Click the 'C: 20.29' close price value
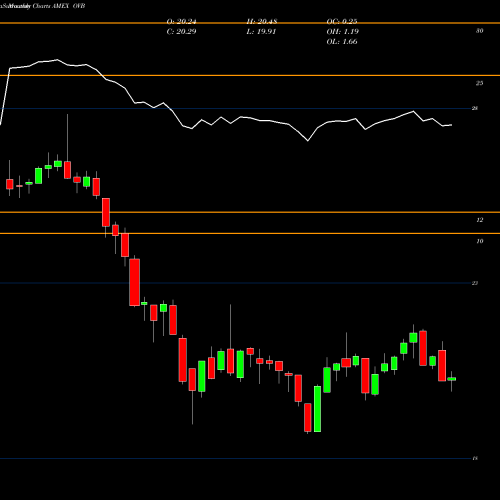 pos(181,32)
